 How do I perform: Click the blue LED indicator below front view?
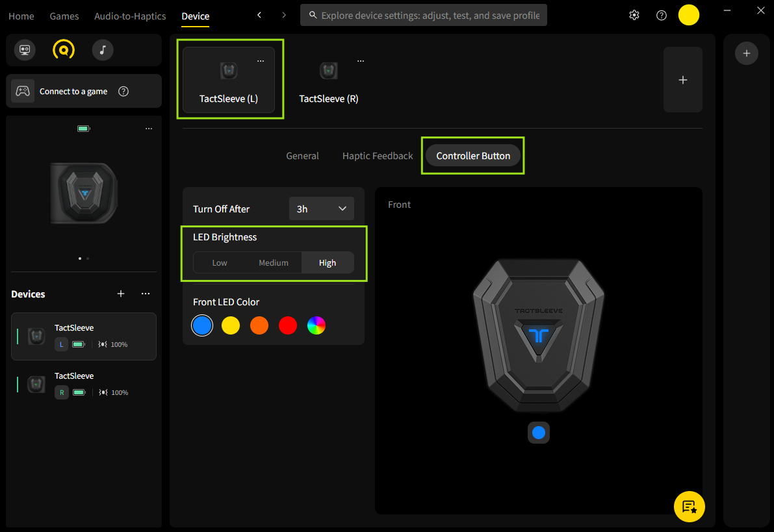pyautogui.click(x=539, y=433)
